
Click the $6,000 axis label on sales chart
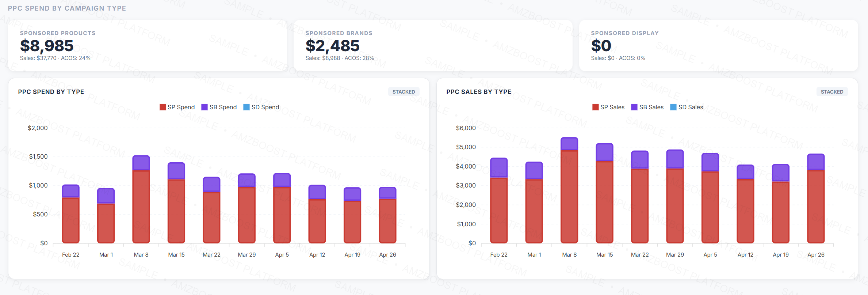[x=466, y=128]
